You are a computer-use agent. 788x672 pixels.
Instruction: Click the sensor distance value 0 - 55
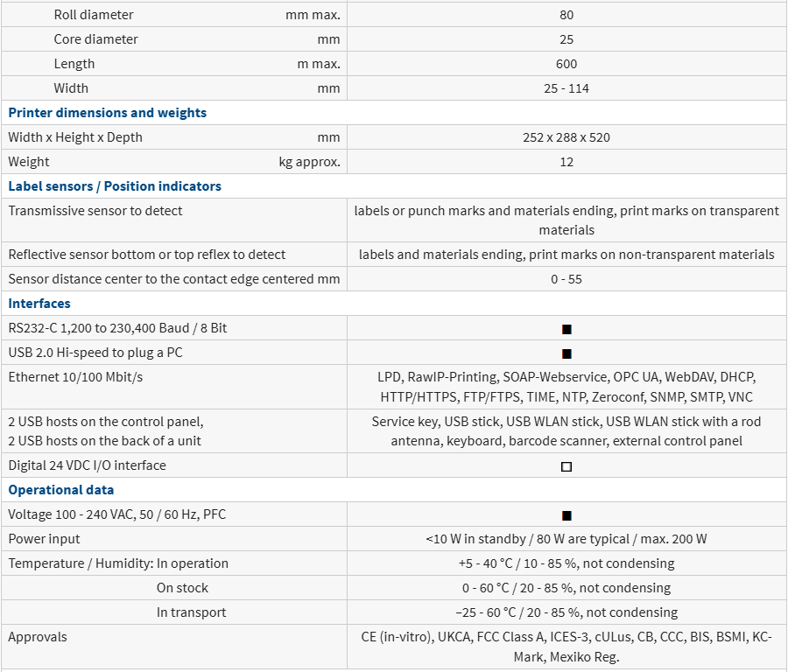pyautogui.click(x=566, y=279)
